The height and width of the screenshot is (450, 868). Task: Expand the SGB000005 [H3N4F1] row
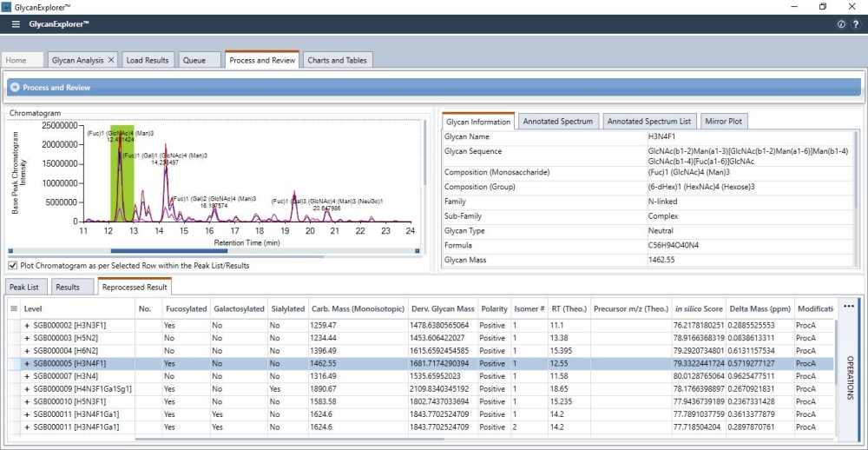pyautogui.click(x=27, y=363)
